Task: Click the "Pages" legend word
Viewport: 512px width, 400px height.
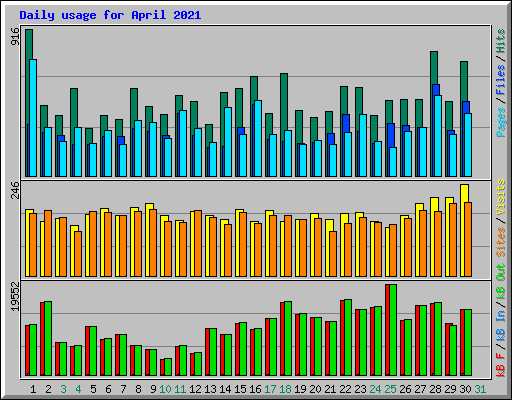Action: (501, 122)
